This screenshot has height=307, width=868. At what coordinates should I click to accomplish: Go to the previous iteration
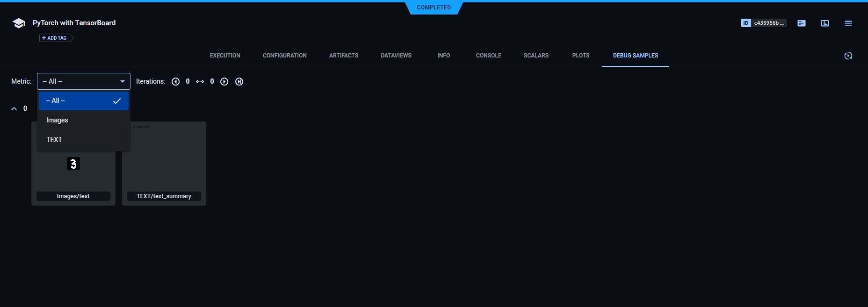(175, 82)
